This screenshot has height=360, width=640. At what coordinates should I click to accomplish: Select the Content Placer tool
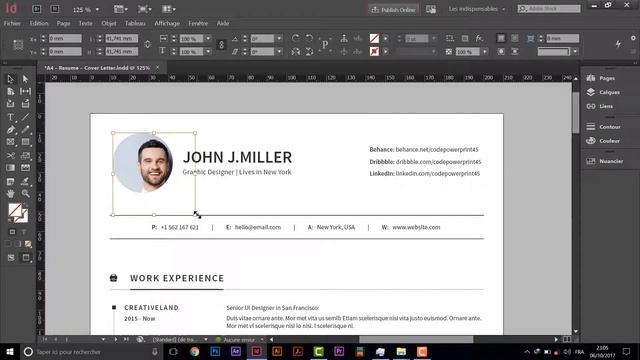25,104
